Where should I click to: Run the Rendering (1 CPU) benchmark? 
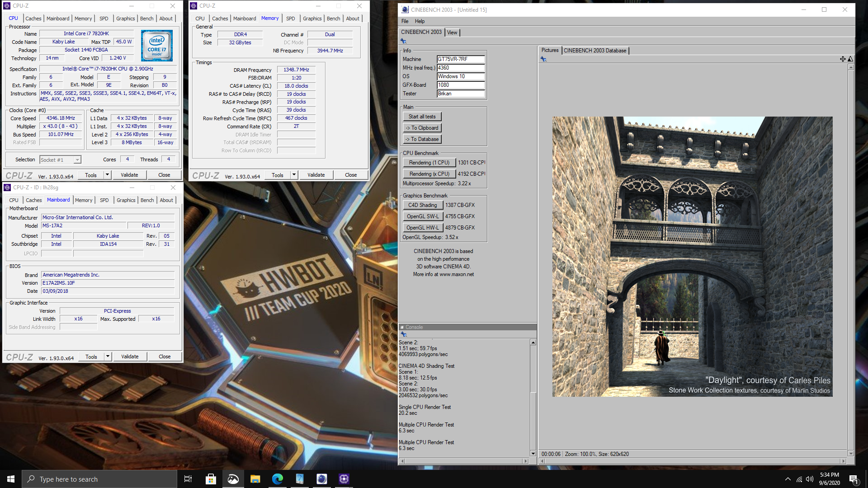[429, 163]
